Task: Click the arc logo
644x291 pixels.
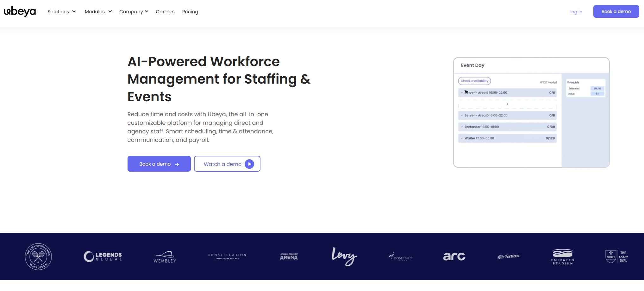Action: coord(454,256)
